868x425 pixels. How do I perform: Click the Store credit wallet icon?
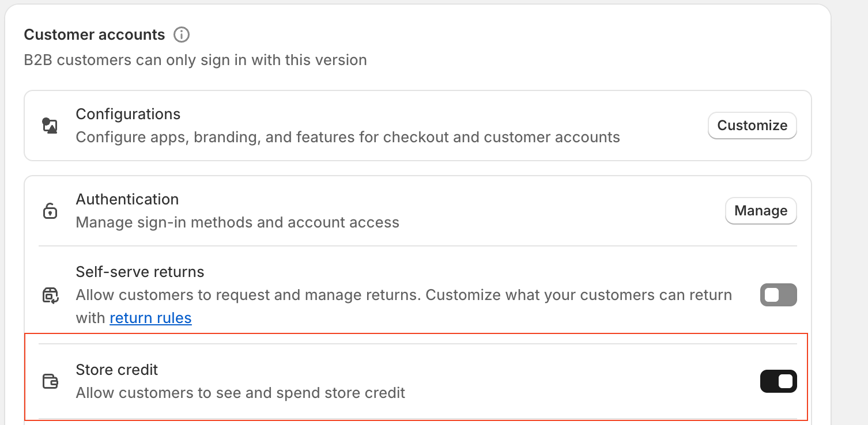click(x=50, y=381)
